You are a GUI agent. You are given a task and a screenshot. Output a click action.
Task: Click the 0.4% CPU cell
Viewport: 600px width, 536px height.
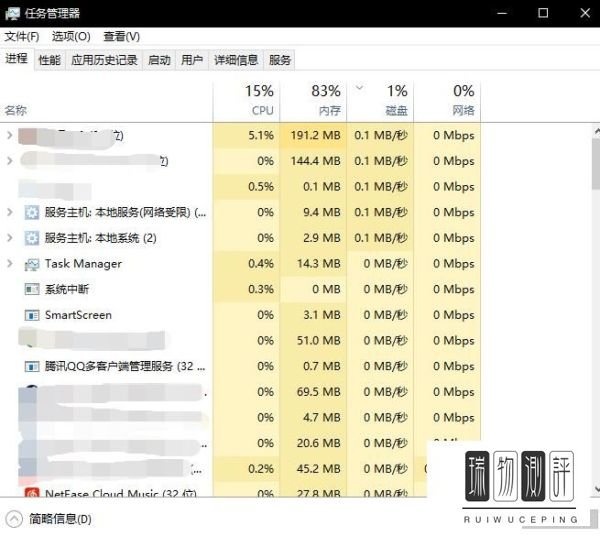pos(246,263)
